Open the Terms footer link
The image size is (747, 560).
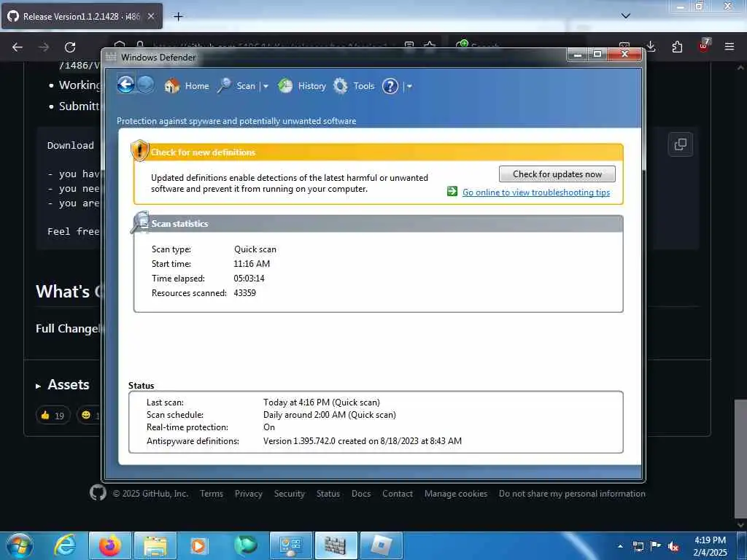(x=212, y=494)
